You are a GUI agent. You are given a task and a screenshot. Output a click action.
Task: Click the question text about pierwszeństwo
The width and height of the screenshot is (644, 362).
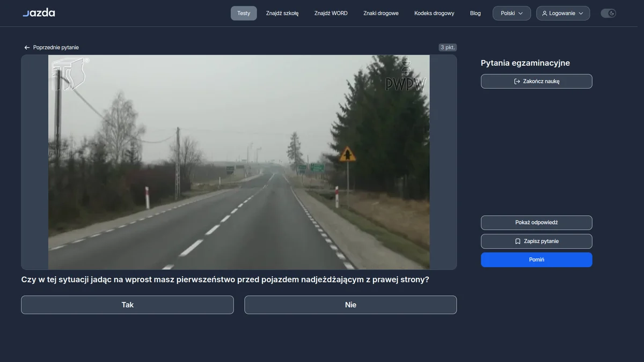tap(225, 279)
